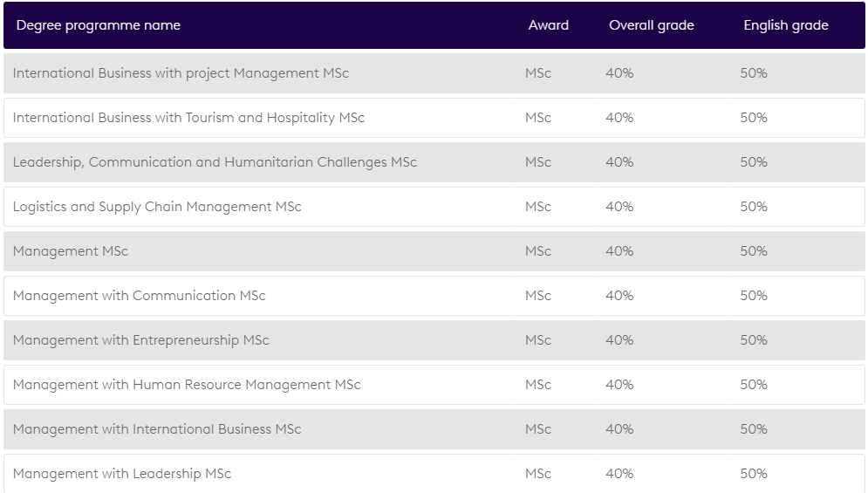Click the "Overall grade" column header
Viewport: 868px width, 493px height.
click(x=651, y=25)
